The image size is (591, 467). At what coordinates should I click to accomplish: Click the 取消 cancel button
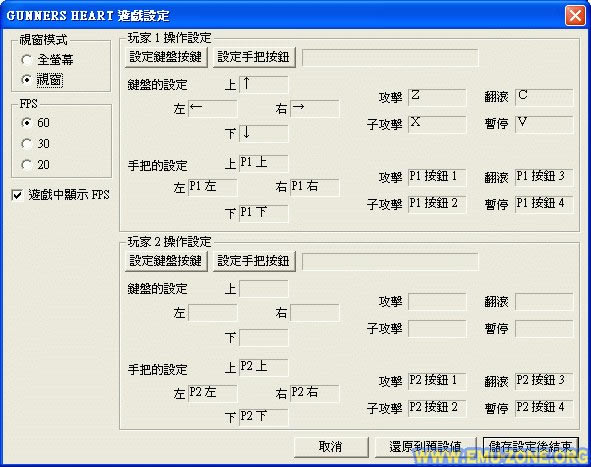tap(331, 447)
